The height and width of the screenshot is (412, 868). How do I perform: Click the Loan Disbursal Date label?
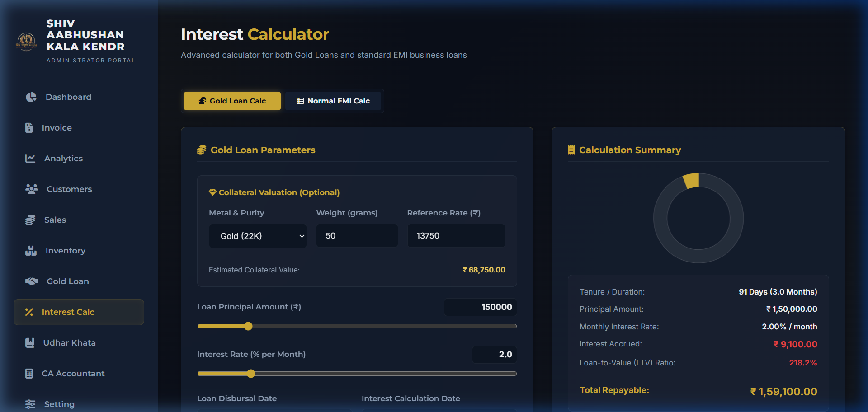pos(237,398)
